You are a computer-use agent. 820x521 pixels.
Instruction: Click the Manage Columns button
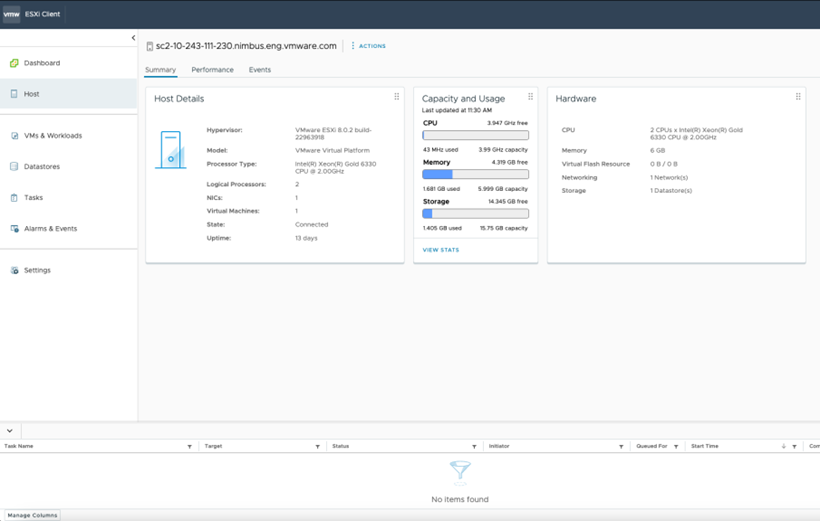coord(32,515)
